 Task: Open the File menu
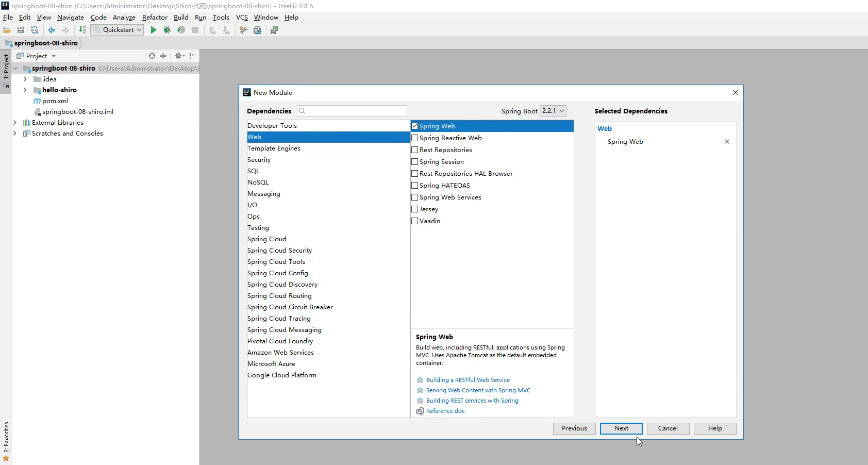[8, 17]
